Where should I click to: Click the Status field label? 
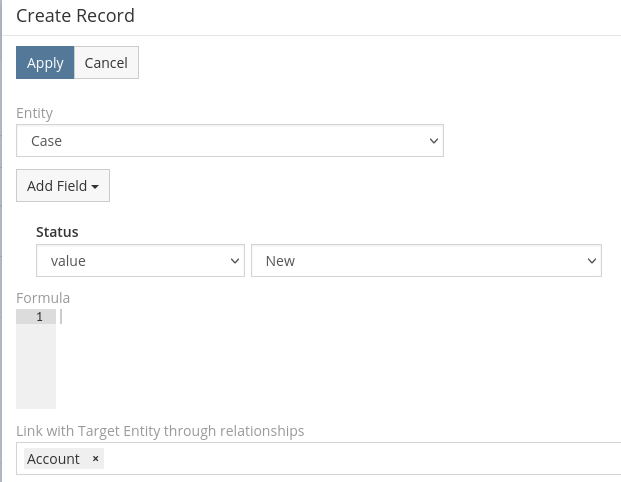point(57,232)
